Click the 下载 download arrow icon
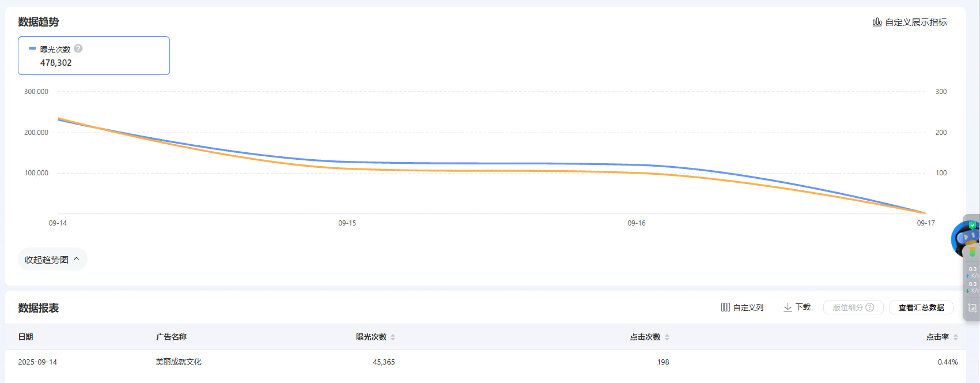 [x=788, y=307]
